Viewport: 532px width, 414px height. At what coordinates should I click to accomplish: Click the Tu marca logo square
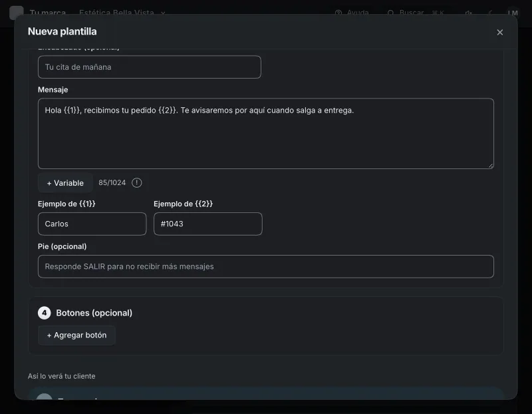16,13
